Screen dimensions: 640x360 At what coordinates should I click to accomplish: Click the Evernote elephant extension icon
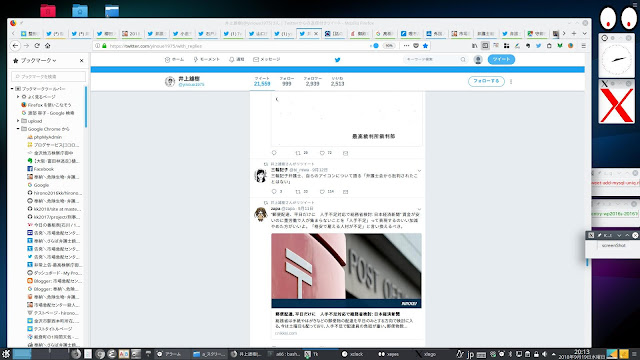point(528,46)
